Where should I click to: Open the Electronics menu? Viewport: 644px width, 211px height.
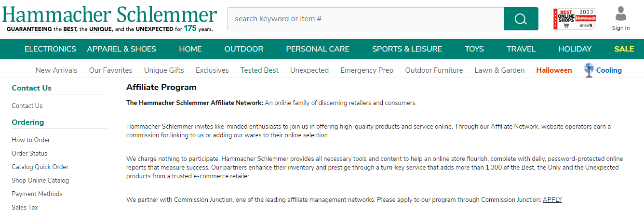(50, 49)
